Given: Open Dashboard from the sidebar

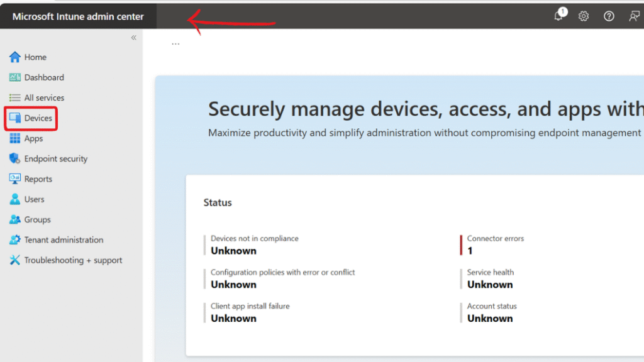Looking at the screenshot, I should coord(44,77).
